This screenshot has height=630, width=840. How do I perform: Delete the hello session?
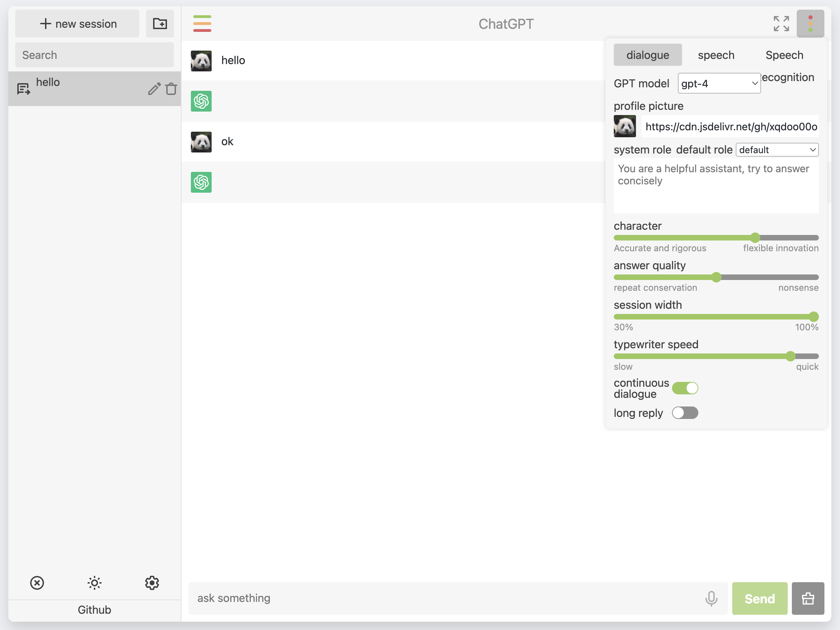pos(171,88)
